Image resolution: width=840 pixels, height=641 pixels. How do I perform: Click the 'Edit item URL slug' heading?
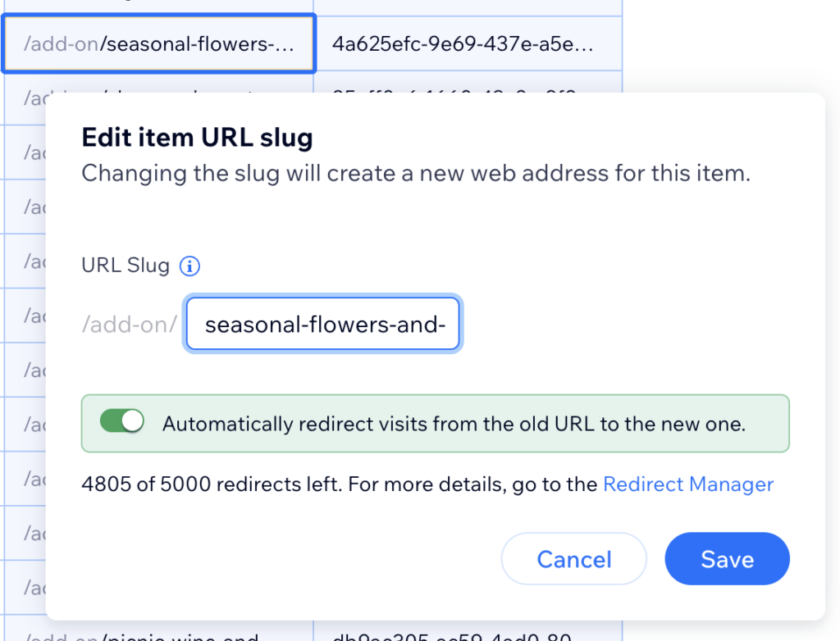[197, 138]
